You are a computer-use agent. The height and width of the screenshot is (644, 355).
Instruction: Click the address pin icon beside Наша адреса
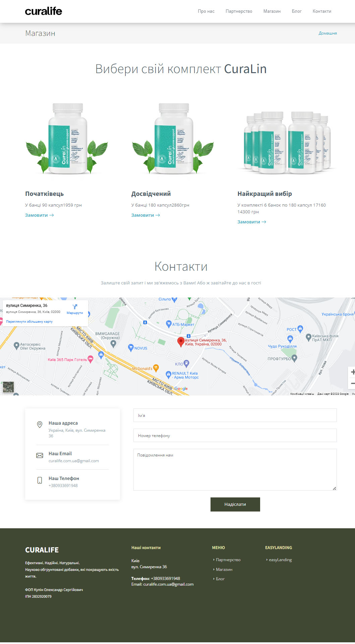(x=40, y=425)
